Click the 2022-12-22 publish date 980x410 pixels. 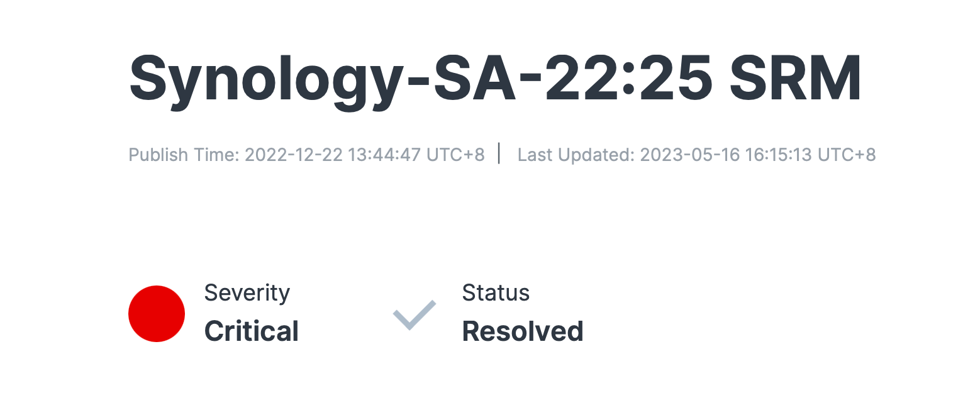[293, 154]
